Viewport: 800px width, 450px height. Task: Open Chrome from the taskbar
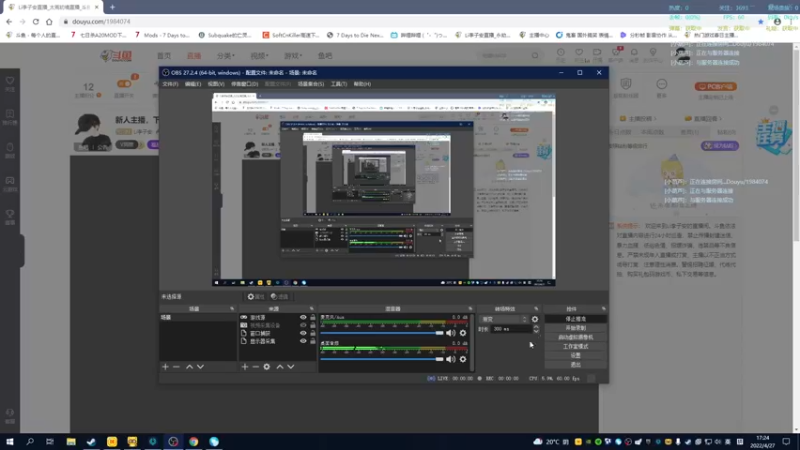point(193,441)
